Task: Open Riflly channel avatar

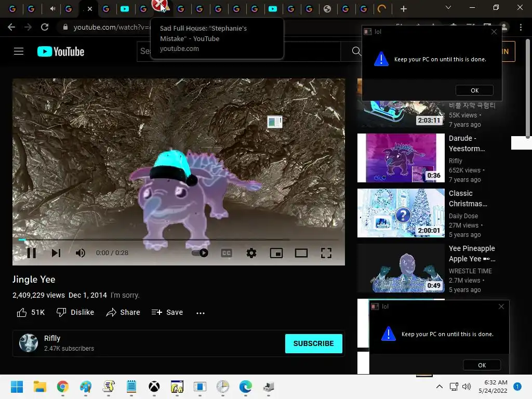Action: 29,343
